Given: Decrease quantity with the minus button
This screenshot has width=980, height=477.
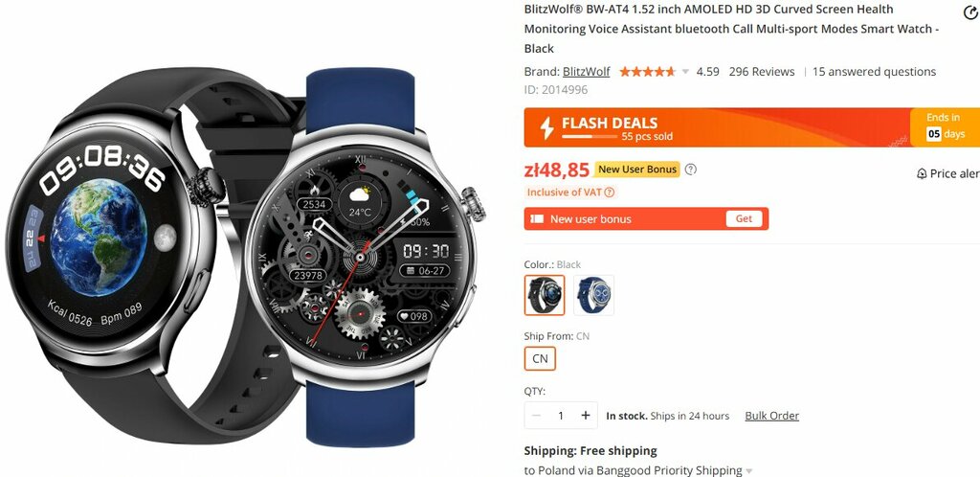Looking at the screenshot, I should click(x=536, y=415).
